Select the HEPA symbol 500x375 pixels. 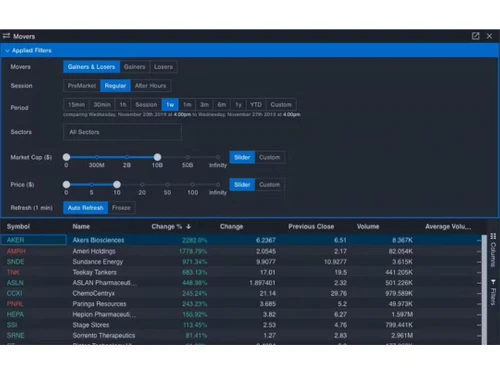click(x=15, y=314)
